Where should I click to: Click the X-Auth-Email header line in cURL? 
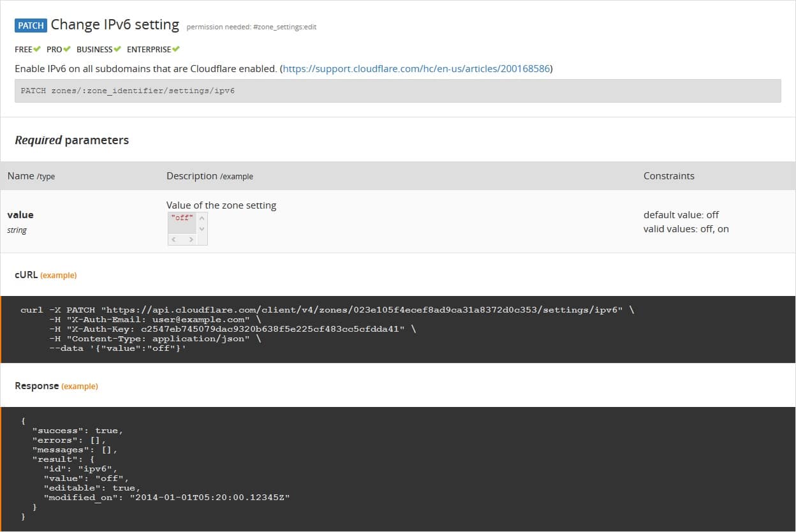155,320
